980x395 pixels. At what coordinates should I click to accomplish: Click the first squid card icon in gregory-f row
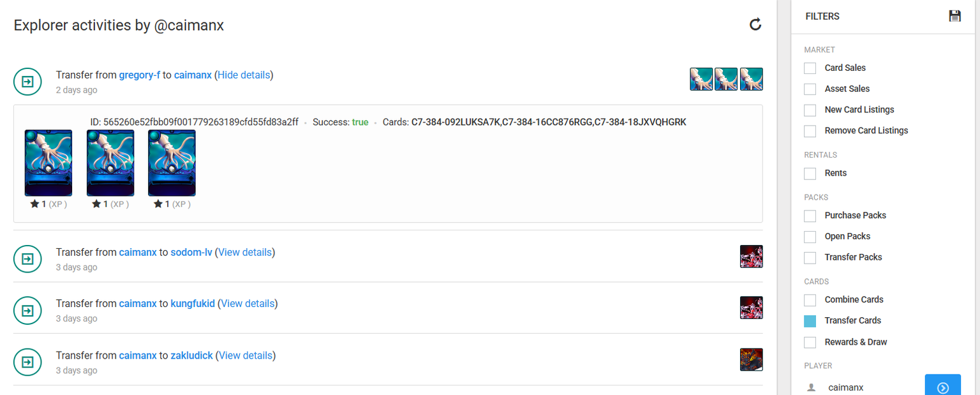pyautogui.click(x=701, y=79)
